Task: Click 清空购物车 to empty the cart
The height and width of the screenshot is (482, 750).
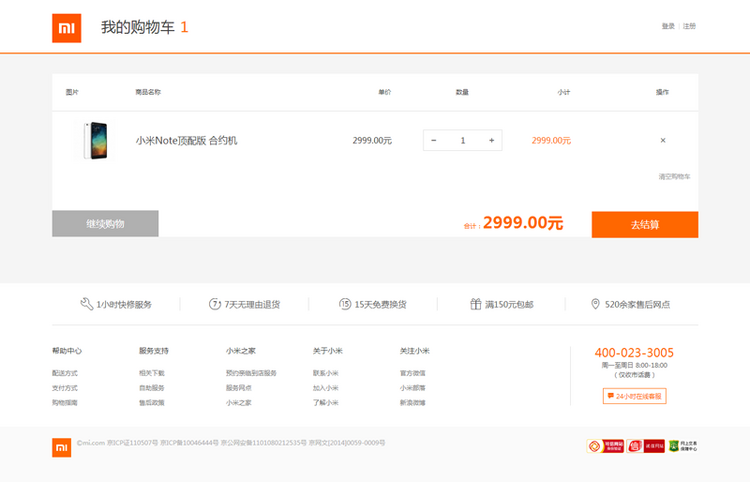Action: coord(674,176)
